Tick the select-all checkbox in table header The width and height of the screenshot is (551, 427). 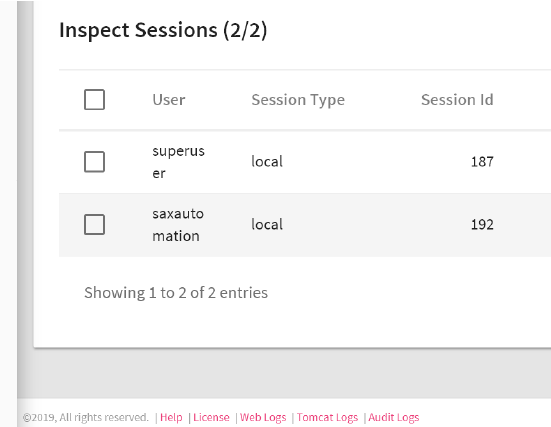[94, 99]
